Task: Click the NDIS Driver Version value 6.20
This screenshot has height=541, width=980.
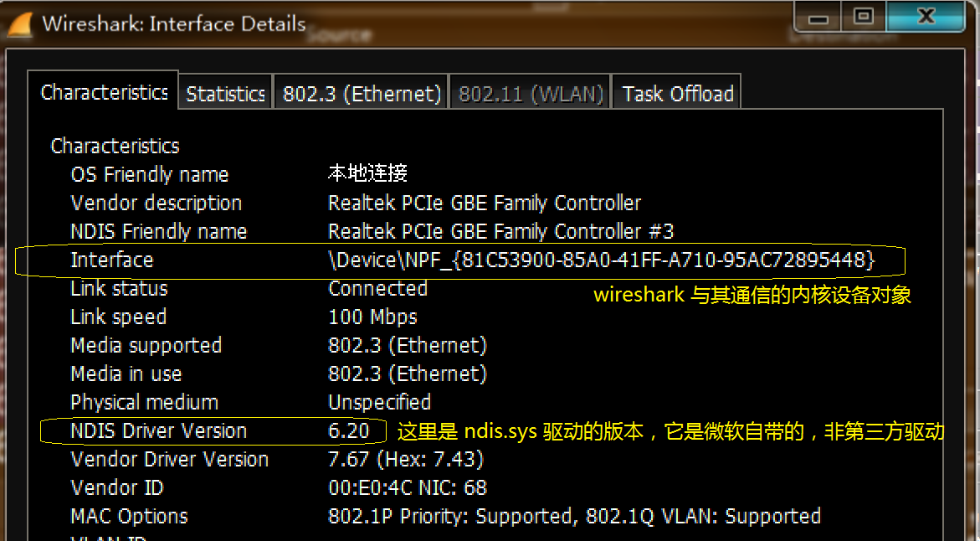Action: pos(349,431)
